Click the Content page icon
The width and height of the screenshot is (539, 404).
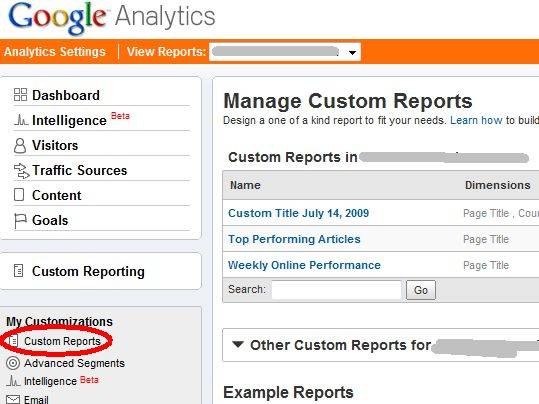pos(19,195)
